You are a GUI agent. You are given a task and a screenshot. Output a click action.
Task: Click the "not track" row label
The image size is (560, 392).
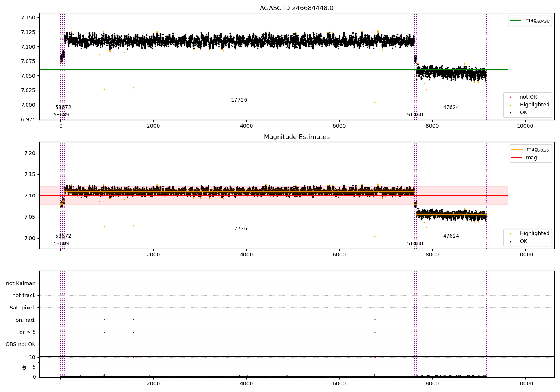[24, 296]
